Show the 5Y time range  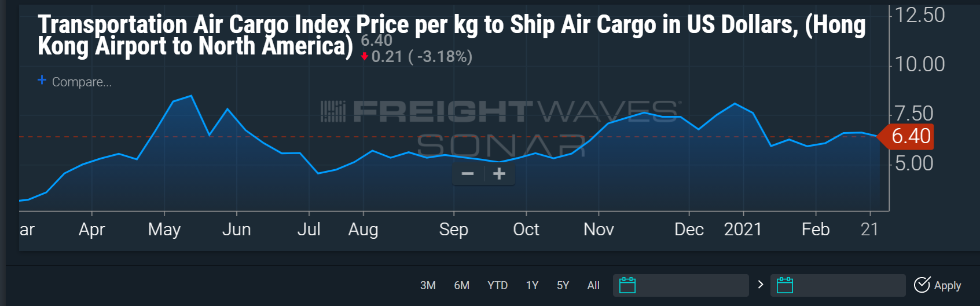tap(563, 285)
